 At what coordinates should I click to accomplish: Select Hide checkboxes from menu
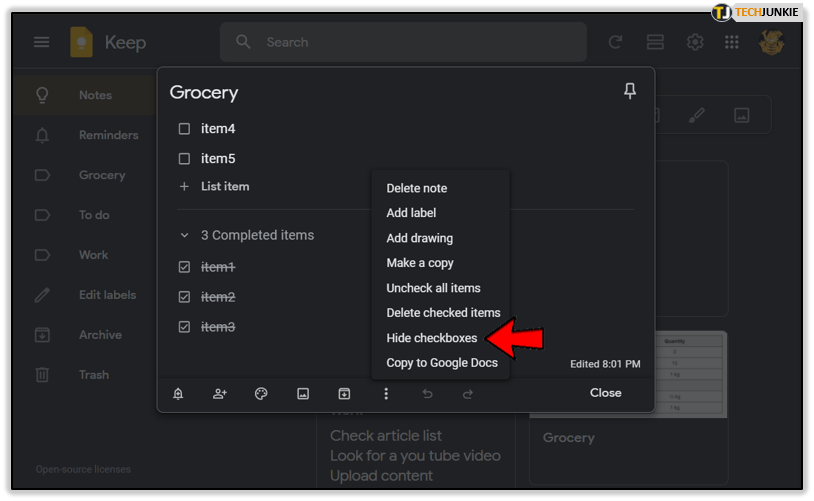[x=432, y=338]
